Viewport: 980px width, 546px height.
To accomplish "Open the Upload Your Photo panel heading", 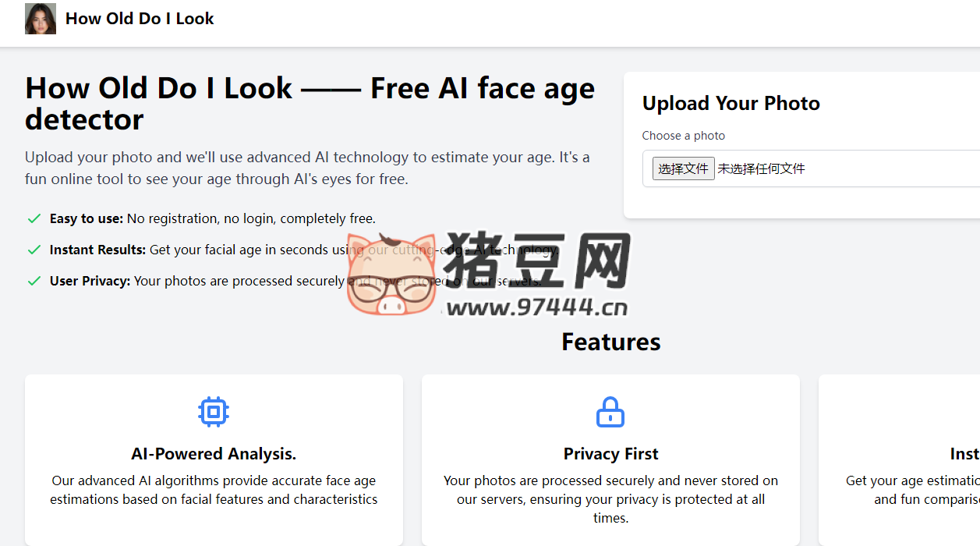I will pyautogui.click(x=731, y=102).
